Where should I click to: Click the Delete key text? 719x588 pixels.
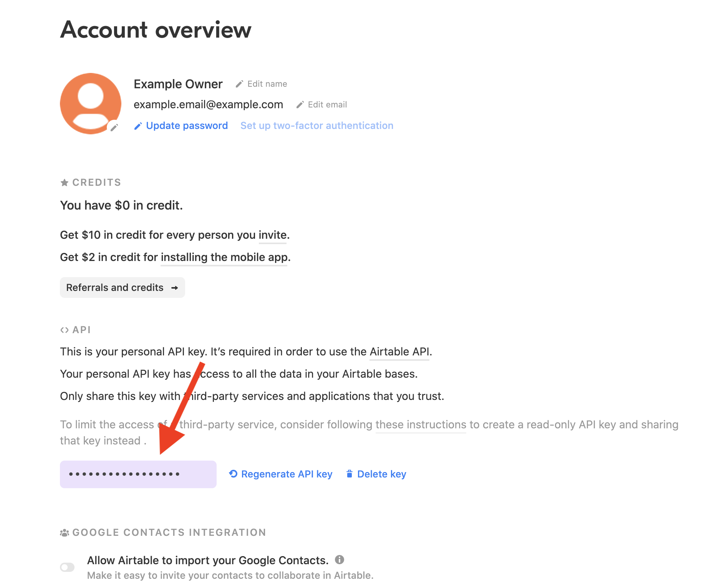[382, 474]
